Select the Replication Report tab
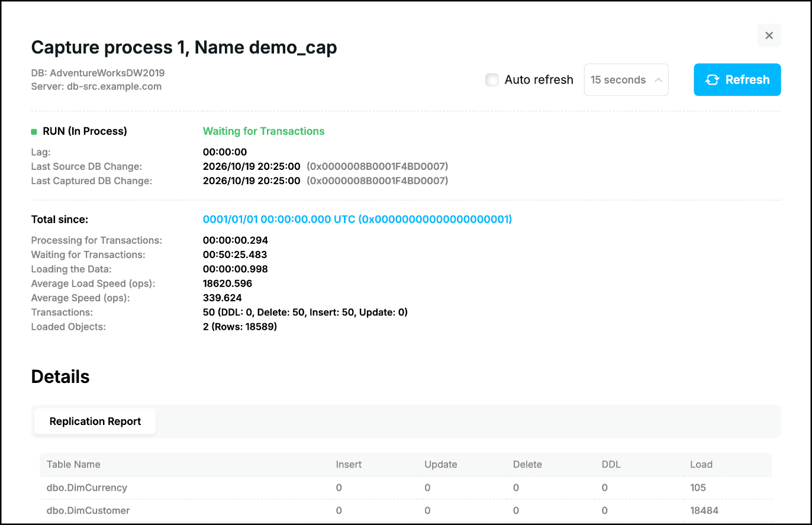Image resolution: width=812 pixels, height=525 pixels. coord(95,421)
